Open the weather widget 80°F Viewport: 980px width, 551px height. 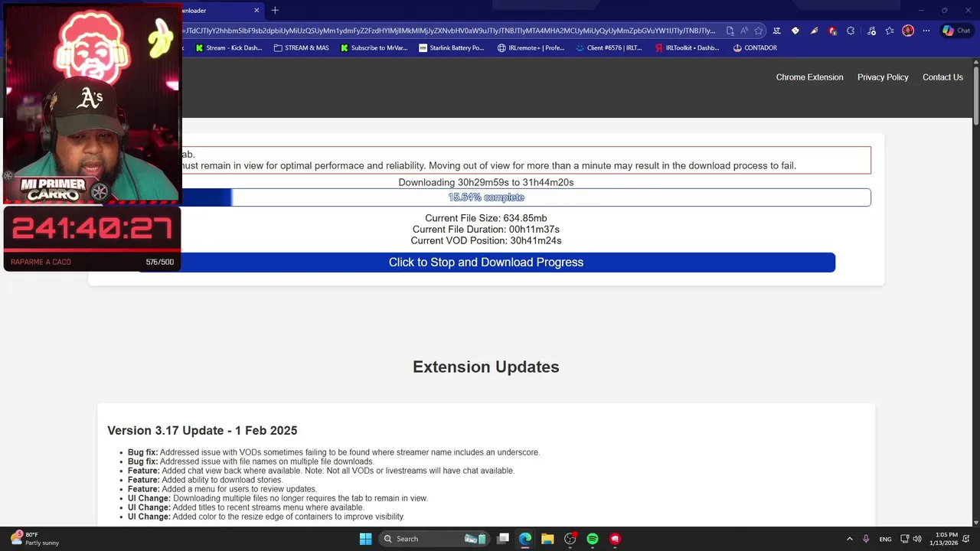(35, 539)
